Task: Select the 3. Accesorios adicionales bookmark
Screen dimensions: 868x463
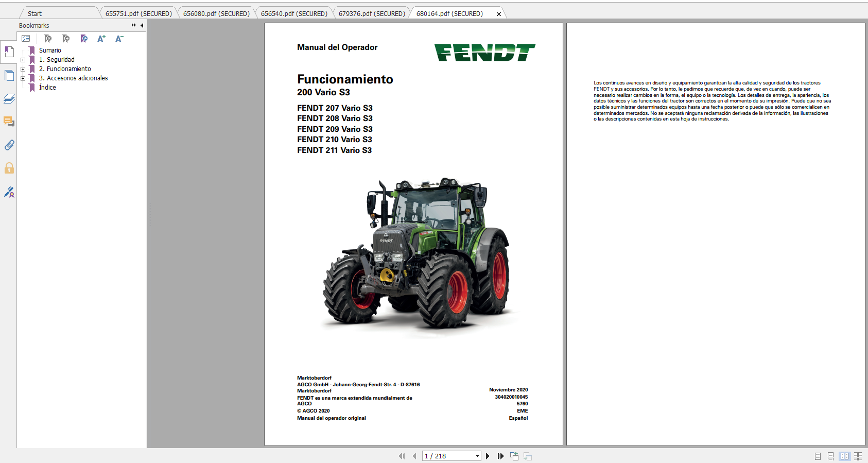Action: (74, 78)
